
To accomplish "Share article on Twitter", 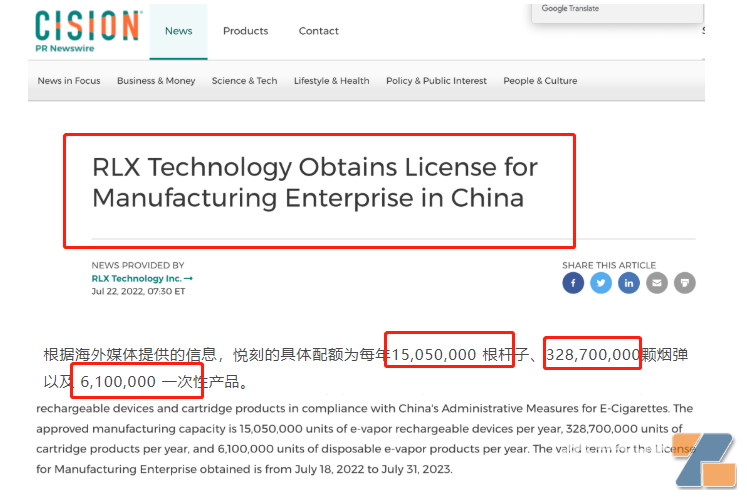I will (601, 283).
